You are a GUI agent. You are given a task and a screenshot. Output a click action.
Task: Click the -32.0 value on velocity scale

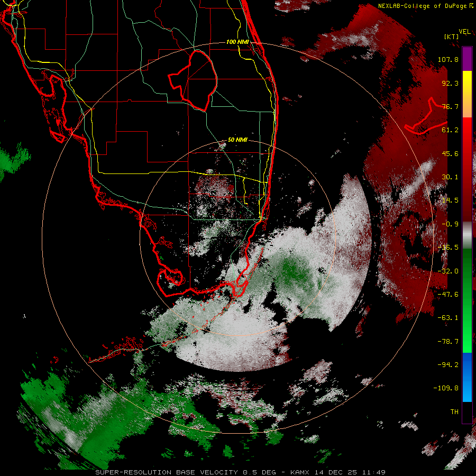(448, 271)
